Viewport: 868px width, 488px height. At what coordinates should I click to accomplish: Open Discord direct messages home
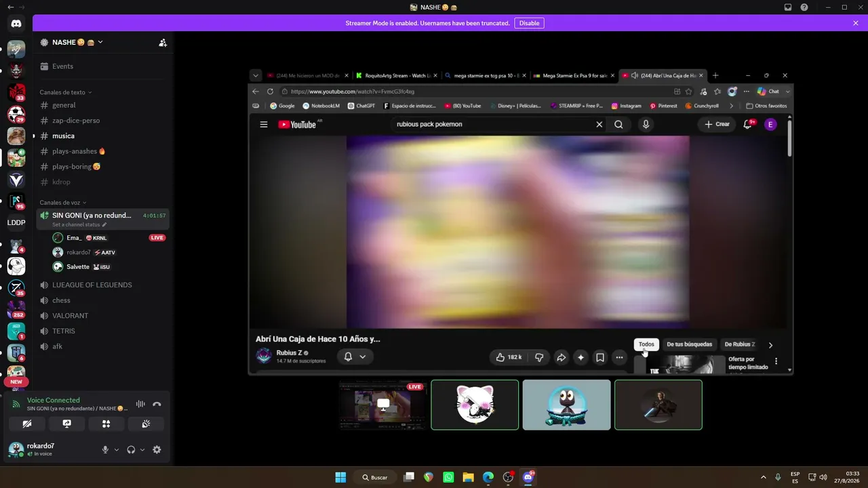tap(16, 24)
